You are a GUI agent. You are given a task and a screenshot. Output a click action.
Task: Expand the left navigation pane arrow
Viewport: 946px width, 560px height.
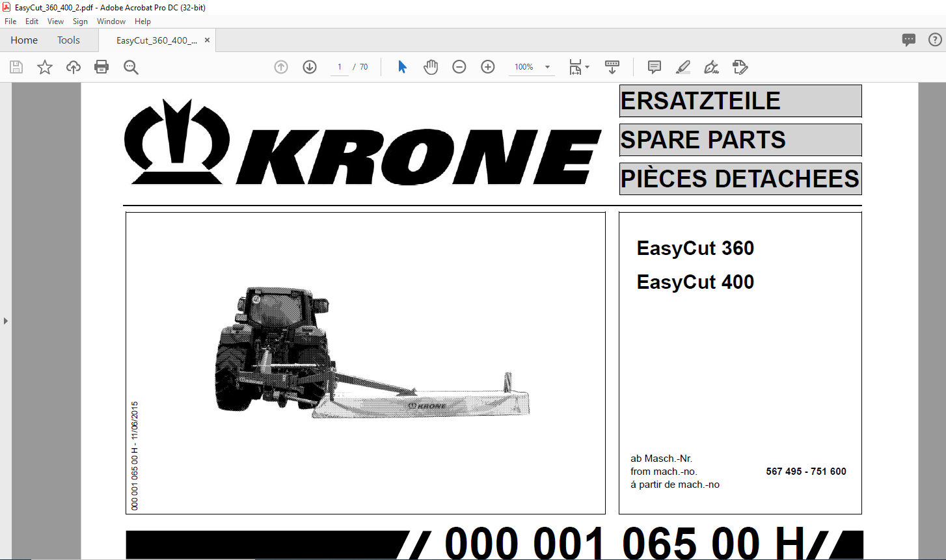tap(6, 321)
